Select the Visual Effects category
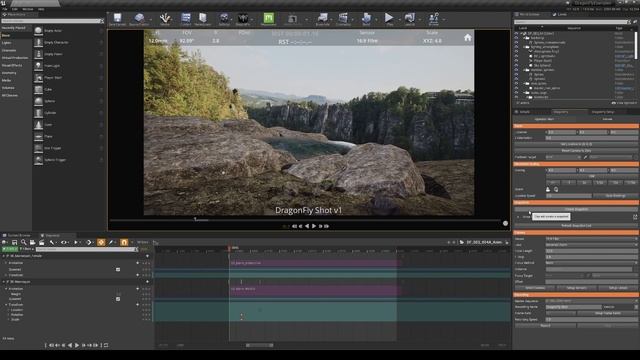Image resolution: width=640 pixels, height=360 pixels. [x=12, y=65]
